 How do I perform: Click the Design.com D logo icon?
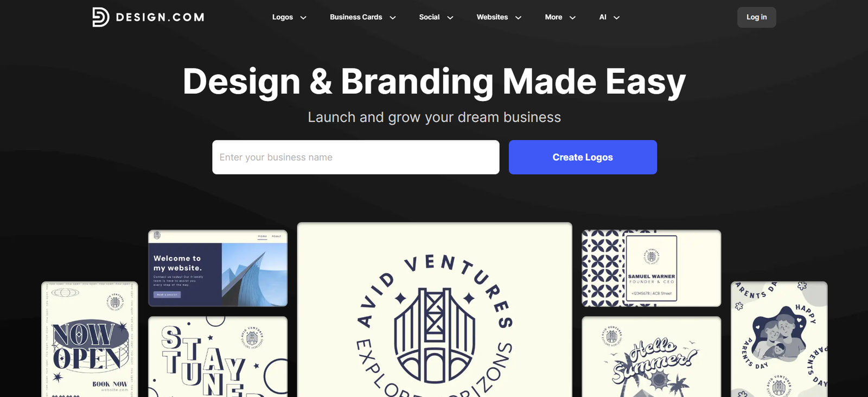100,17
